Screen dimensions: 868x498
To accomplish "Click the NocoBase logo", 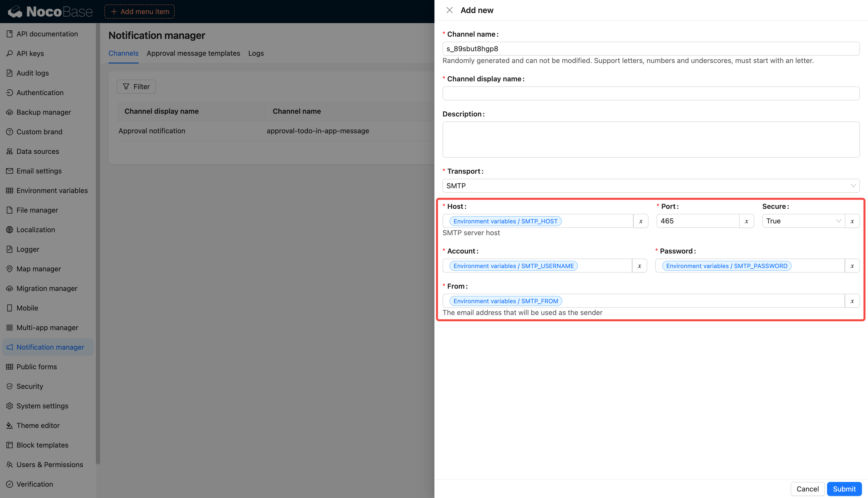I will coord(50,12).
